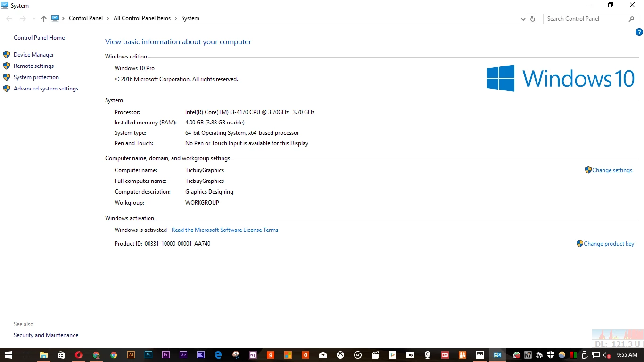Click the shield icon beside Device Manager
644x362 pixels.
tap(7, 55)
